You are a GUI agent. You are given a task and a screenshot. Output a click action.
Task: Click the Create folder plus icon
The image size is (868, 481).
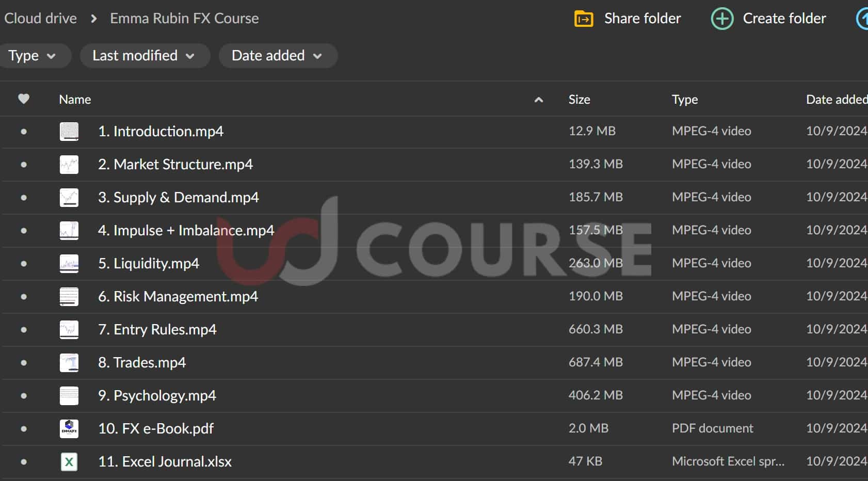pos(722,19)
